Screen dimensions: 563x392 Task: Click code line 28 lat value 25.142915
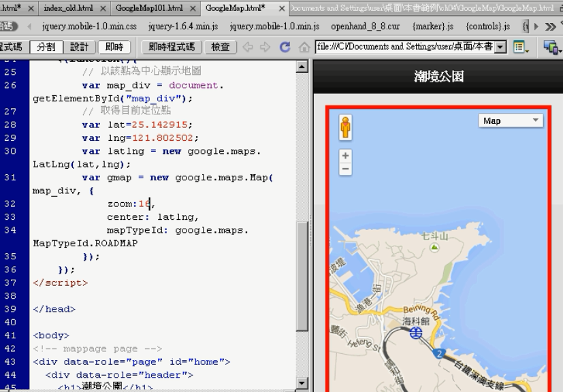[x=160, y=125]
